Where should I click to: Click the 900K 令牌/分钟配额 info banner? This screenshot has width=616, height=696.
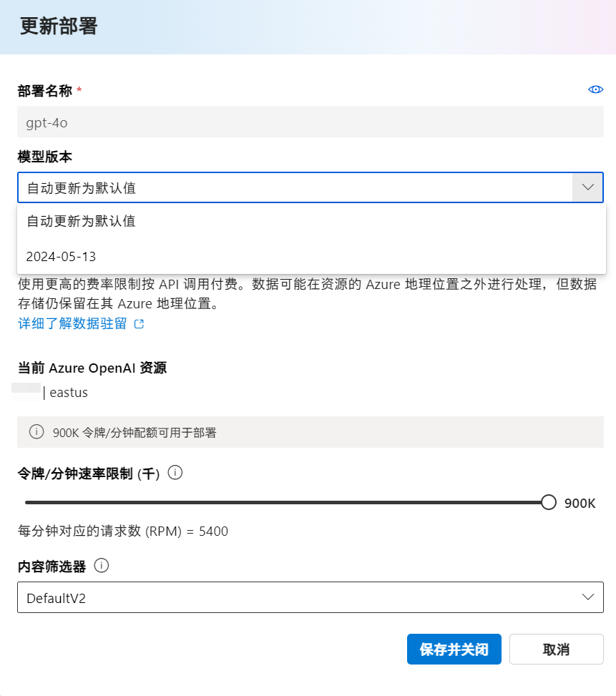click(x=311, y=432)
